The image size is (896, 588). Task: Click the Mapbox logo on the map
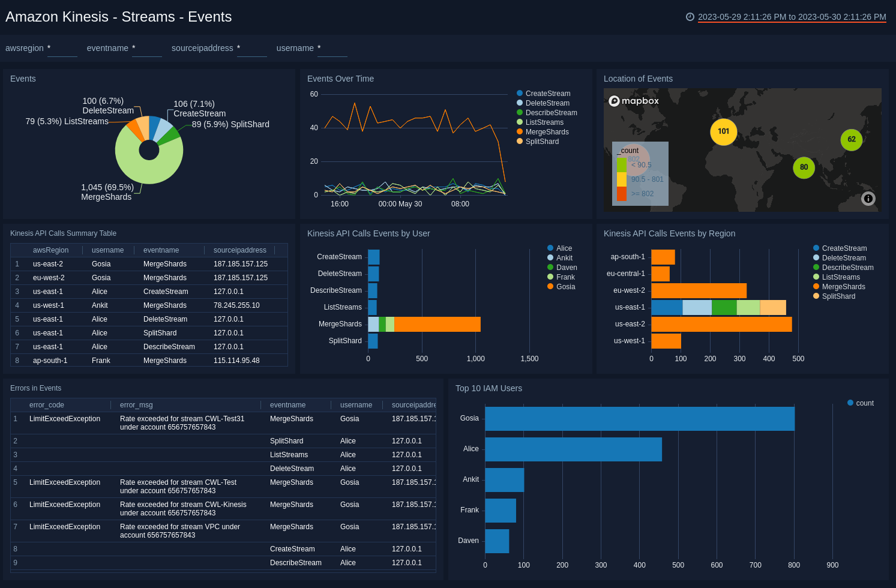tap(634, 101)
